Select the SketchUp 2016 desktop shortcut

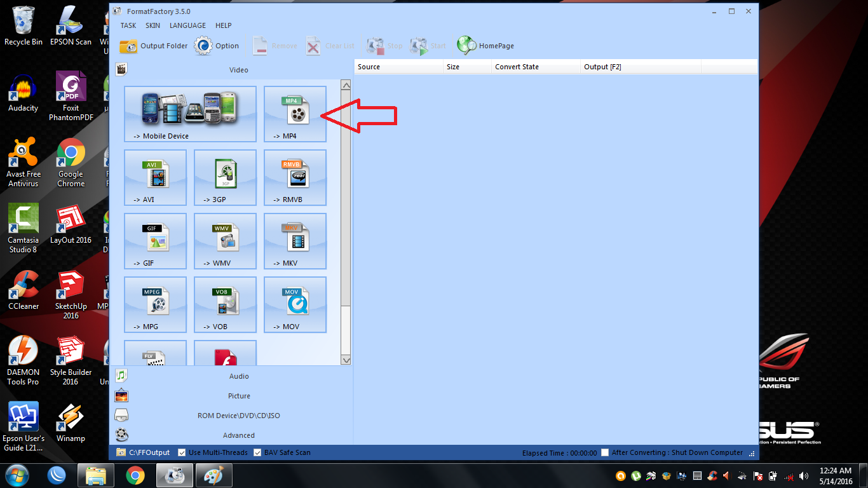tap(71, 295)
